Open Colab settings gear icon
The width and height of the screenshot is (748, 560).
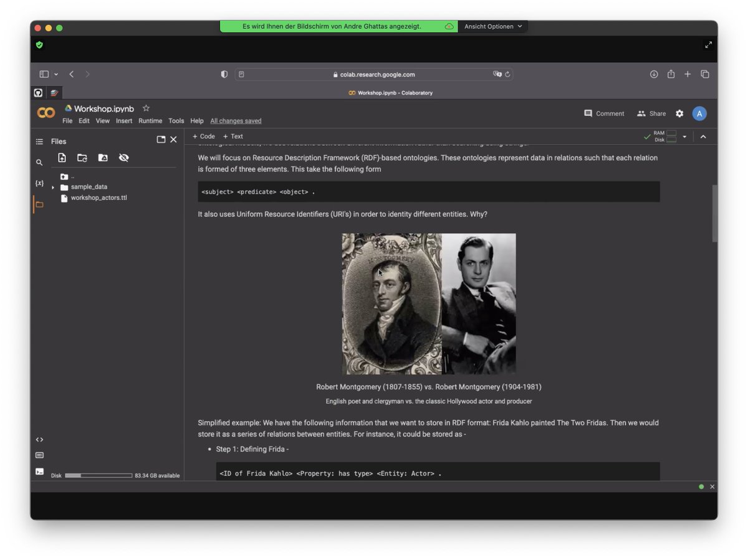pyautogui.click(x=679, y=113)
